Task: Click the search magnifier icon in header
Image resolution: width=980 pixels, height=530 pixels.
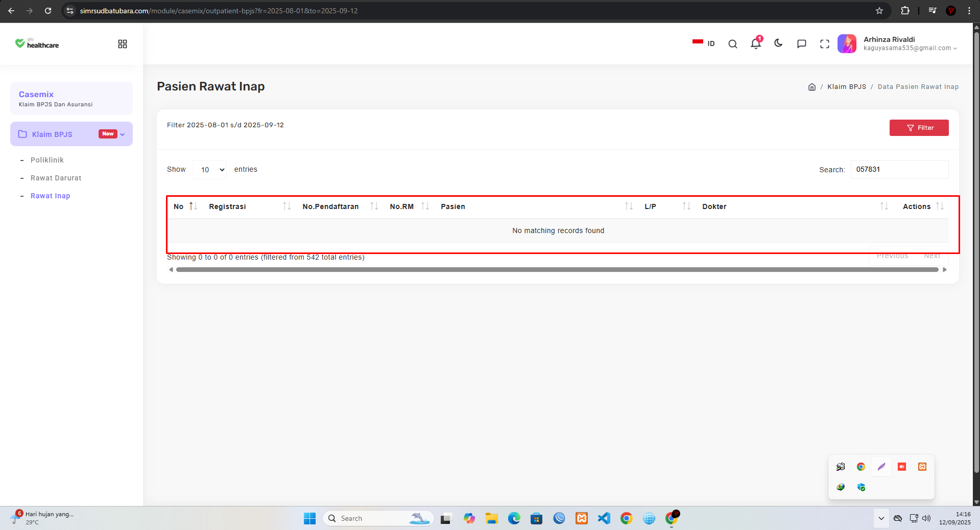Action: pos(733,44)
